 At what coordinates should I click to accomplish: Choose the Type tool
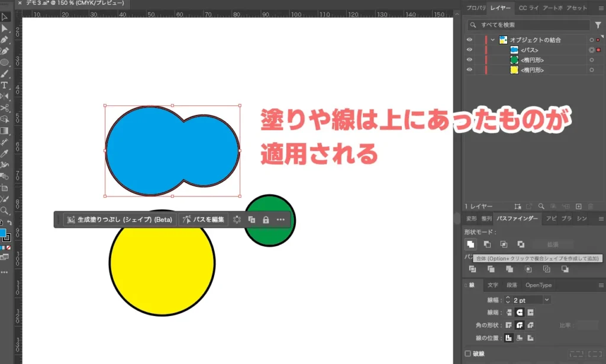point(5,85)
